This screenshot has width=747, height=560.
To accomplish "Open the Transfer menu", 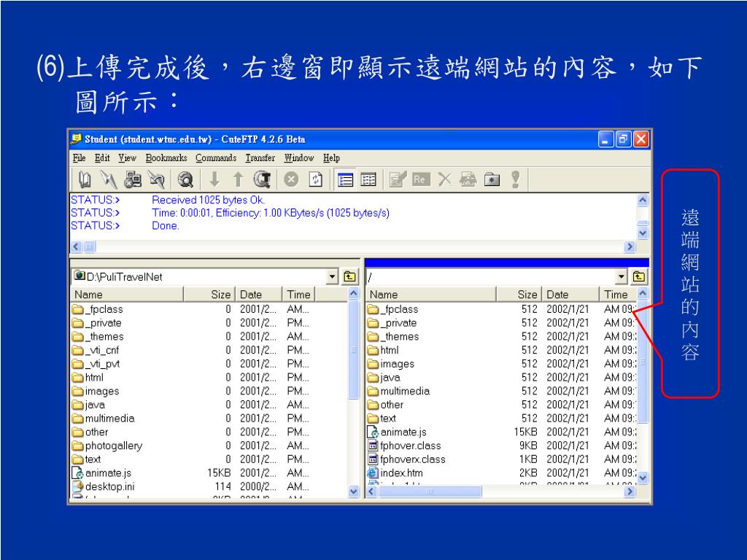I will [260, 157].
